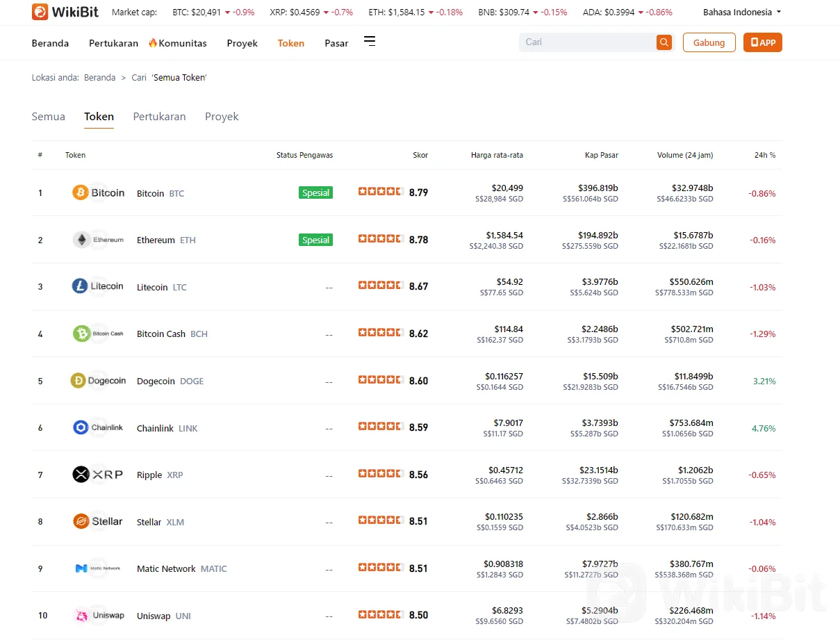Image resolution: width=840 pixels, height=640 pixels.
Task: Open the Komunitas menu item
Action: click(177, 43)
